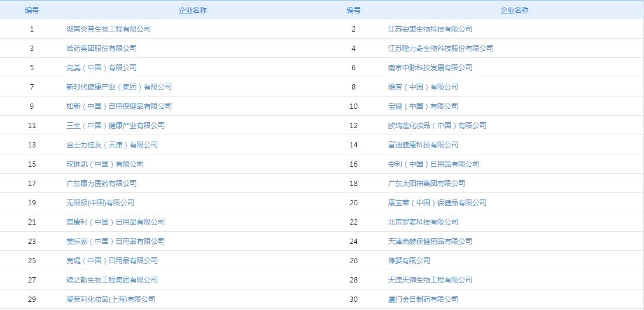Select 玫琳凯（中国）有限公司
Image resolution: width=644 pixels, height=310 pixels.
click(x=105, y=164)
